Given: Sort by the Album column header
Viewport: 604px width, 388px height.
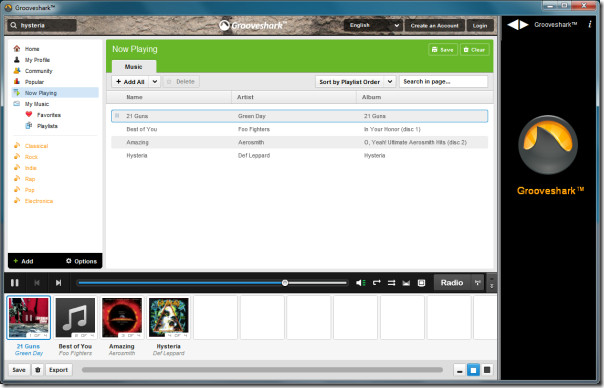Looking at the screenshot, I should [x=425, y=97].
